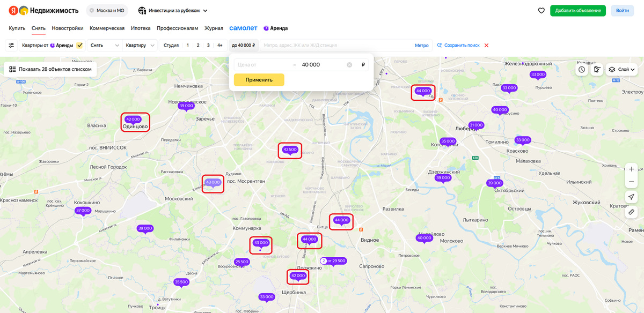Expand the Снять dropdown
644x313 pixels.
(104, 45)
